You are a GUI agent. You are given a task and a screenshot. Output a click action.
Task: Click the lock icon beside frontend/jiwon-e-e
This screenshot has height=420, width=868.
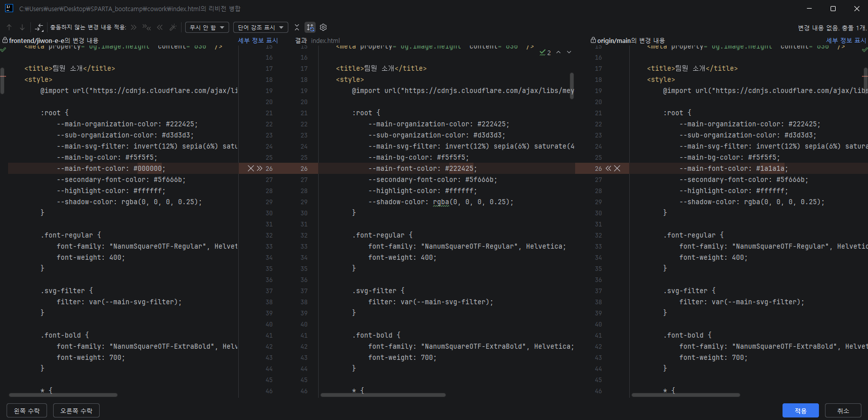(5, 40)
